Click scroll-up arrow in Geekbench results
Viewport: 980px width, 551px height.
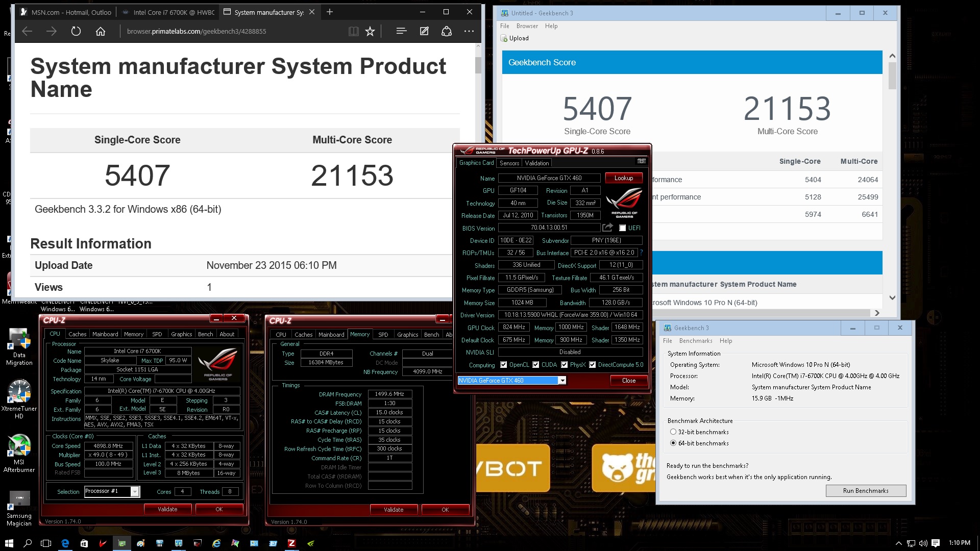(892, 56)
